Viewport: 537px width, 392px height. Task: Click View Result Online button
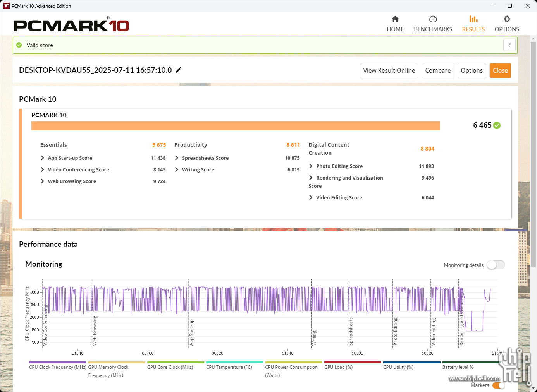pyautogui.click(x=389, y=70)
